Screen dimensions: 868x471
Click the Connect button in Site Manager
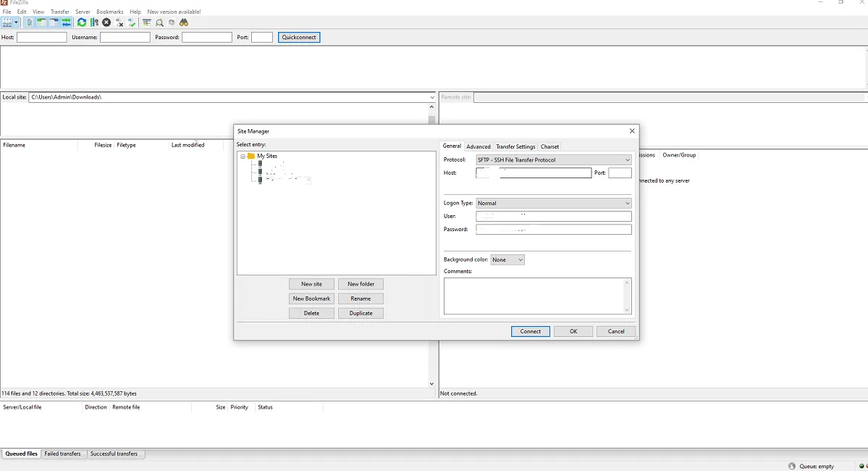coord(531,331)
